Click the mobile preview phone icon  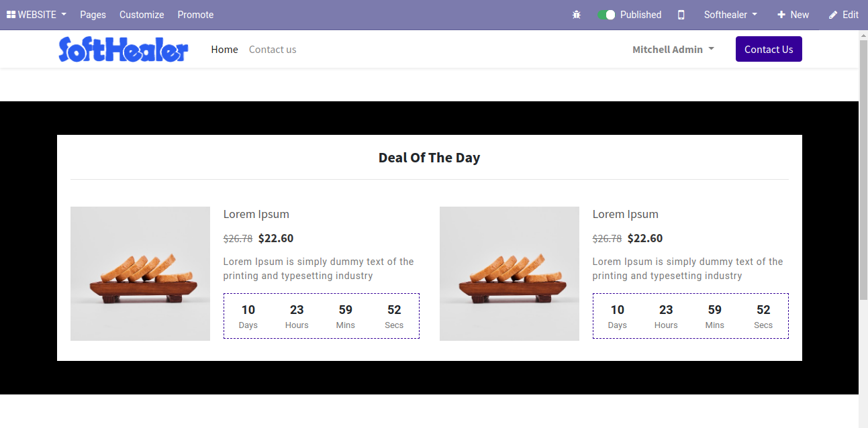click(x=681, y=15)
